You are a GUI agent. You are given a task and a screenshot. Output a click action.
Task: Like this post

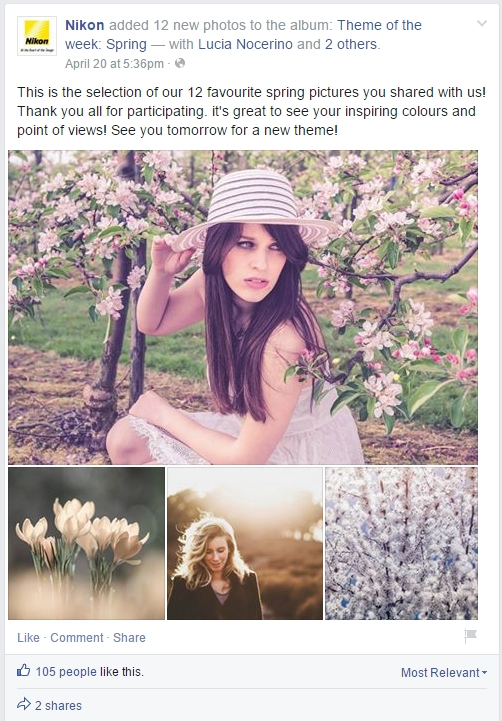point(28,638)
